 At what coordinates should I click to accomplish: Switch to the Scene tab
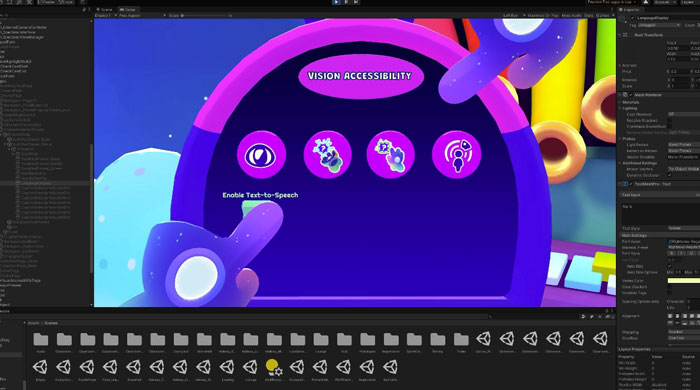106,9
